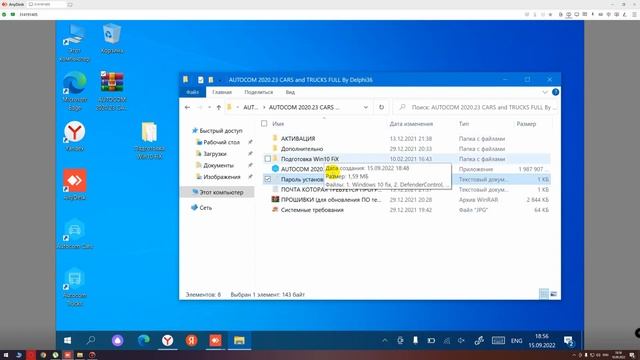Sort by Дата изменения column
Screen dimensions: 640x360
pyautogui.click(x=411, y=124)
